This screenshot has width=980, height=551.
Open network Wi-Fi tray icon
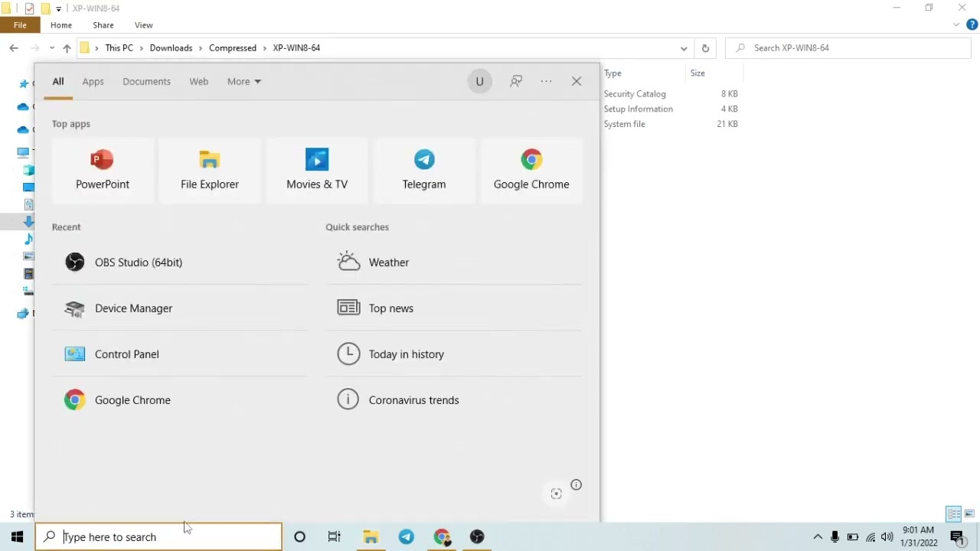coord(871,537)
